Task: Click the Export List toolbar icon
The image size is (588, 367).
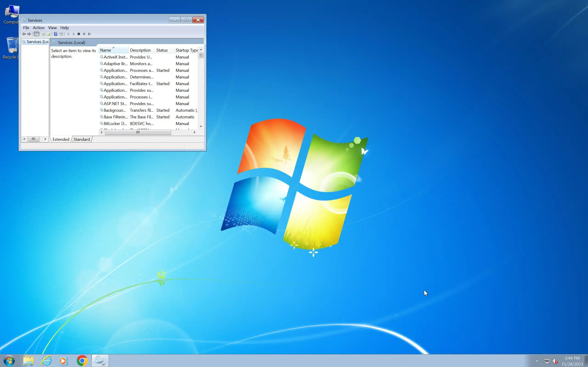Action: point(49,34)
